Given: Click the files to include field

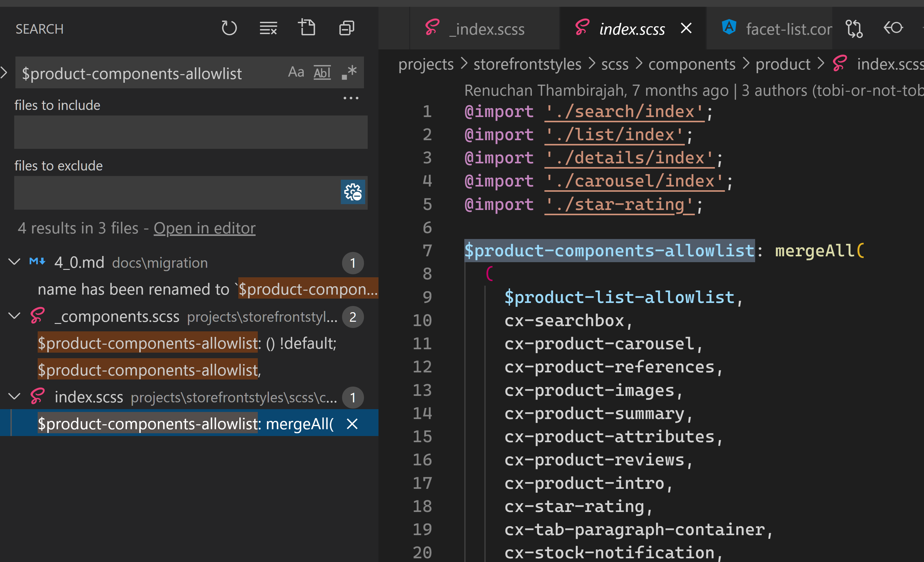Looking at the screenshot, I should [x=190, y=132].
